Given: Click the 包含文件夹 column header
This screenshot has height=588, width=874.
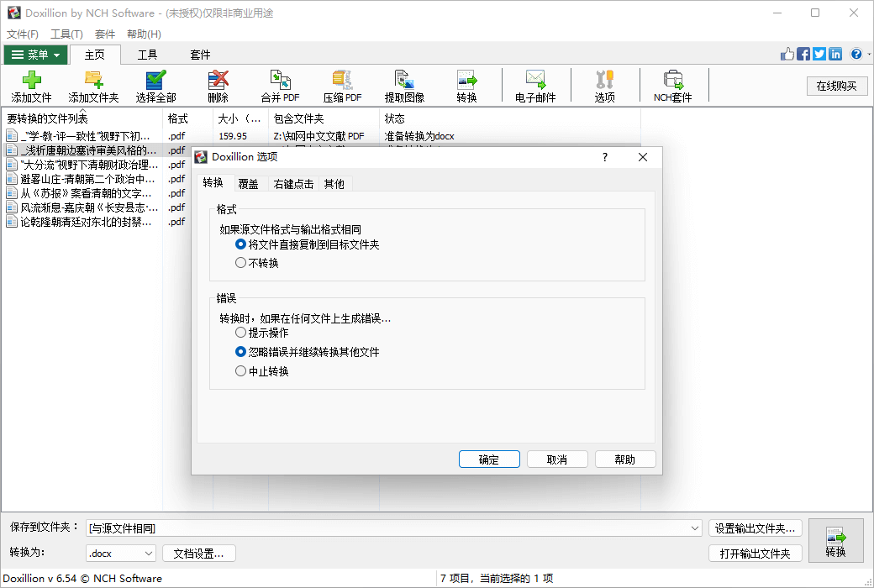Looking at the screenshot, I should (x=324, y=118).
